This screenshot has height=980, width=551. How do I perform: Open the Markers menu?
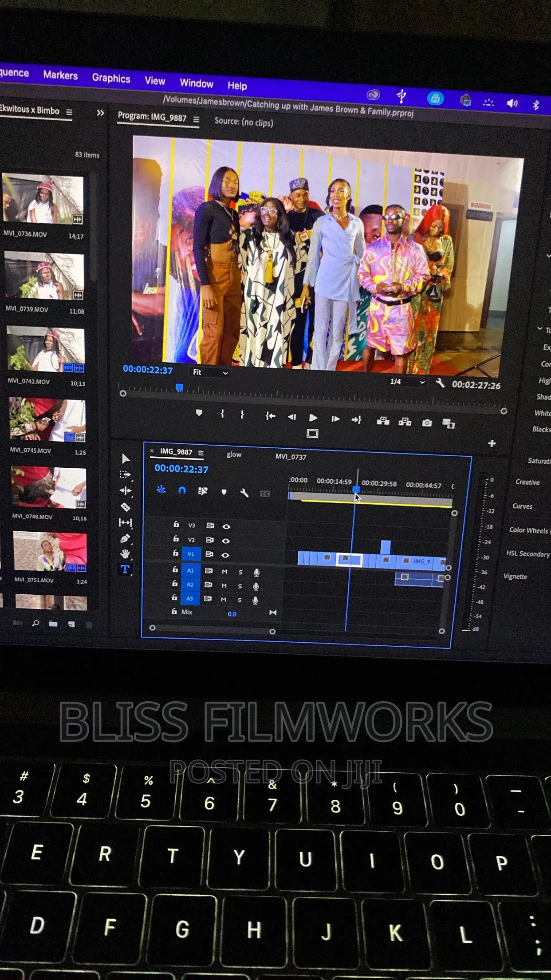coord(60,75)
